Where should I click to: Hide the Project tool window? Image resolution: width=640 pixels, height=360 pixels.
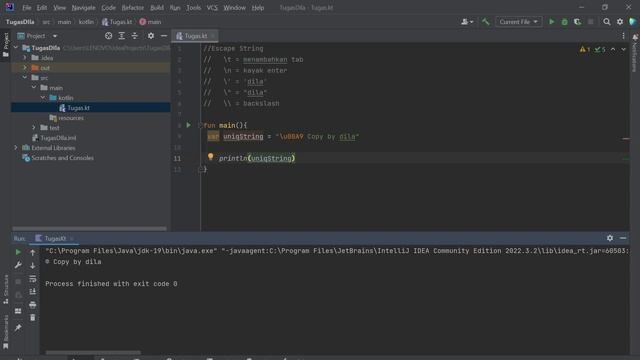pyautogui.click(x=164, y=36)
